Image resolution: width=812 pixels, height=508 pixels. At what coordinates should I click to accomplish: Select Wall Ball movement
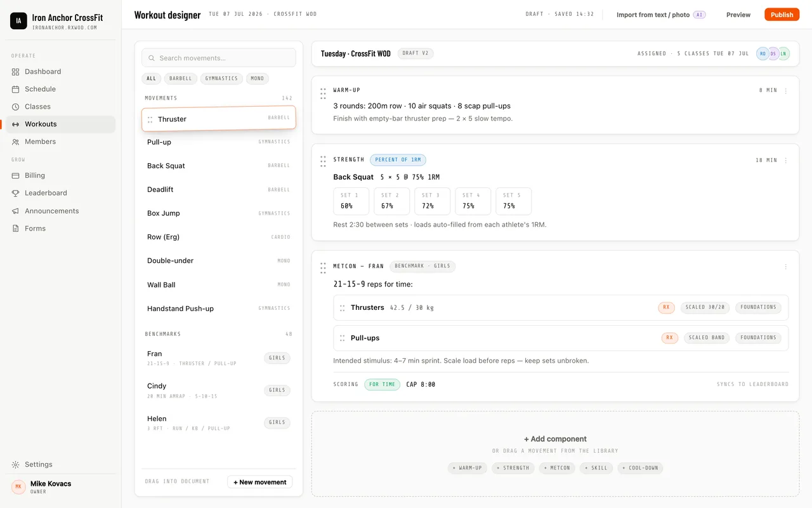[219, 285]
